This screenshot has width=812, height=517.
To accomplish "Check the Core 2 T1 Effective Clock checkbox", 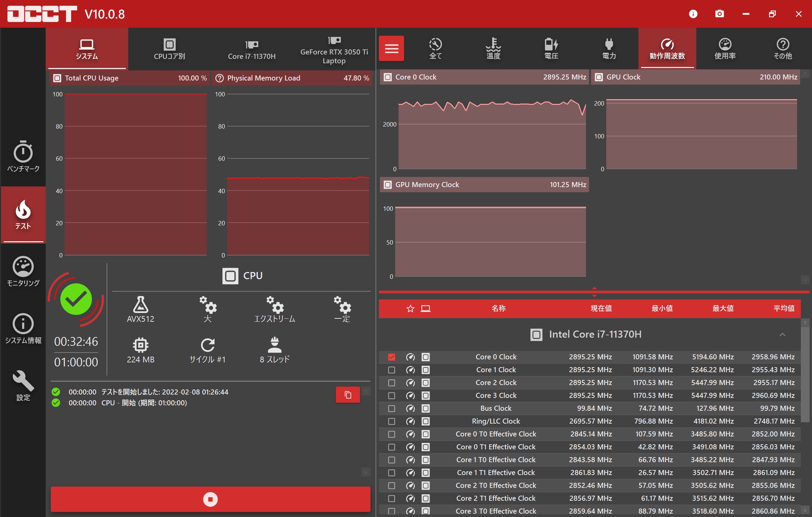I will coord(391,498).
